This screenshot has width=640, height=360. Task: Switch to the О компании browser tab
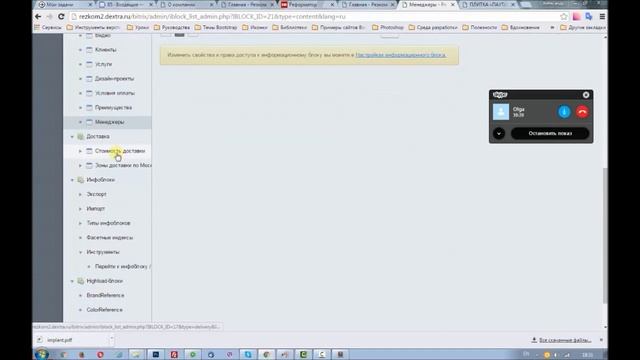click(186, 4)
